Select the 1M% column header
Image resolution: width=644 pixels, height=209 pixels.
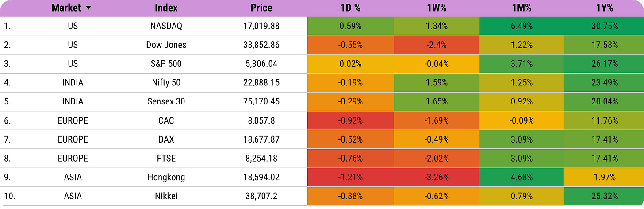[521, 8]
